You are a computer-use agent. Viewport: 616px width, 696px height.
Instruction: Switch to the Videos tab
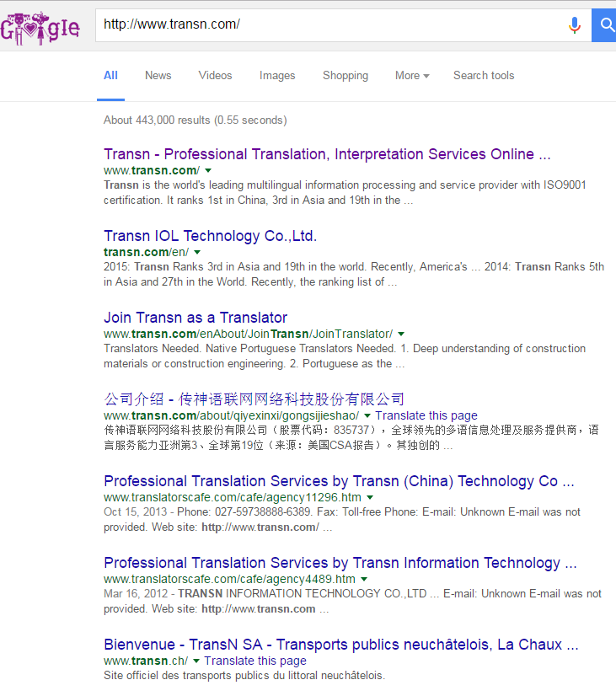[215, 76]
